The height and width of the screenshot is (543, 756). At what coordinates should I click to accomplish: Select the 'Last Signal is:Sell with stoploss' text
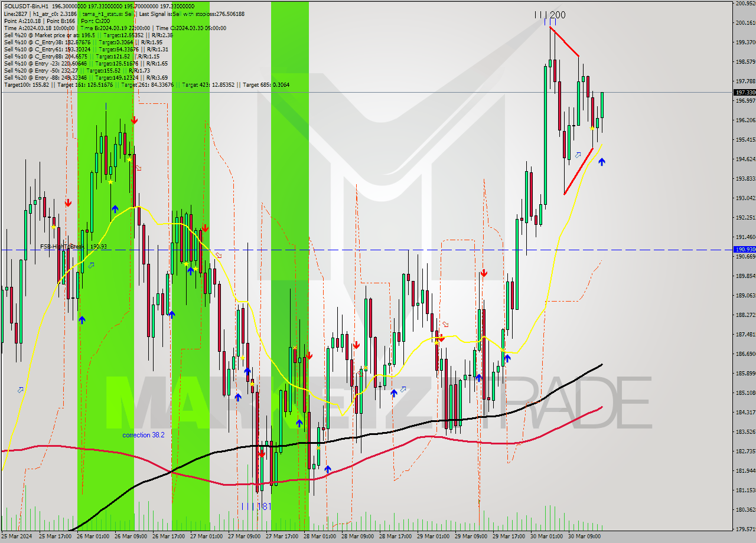(x=191, y=14)
